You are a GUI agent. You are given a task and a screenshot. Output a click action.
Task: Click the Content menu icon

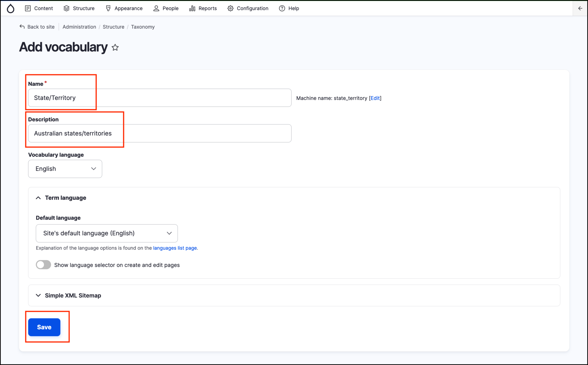(28, 9)
